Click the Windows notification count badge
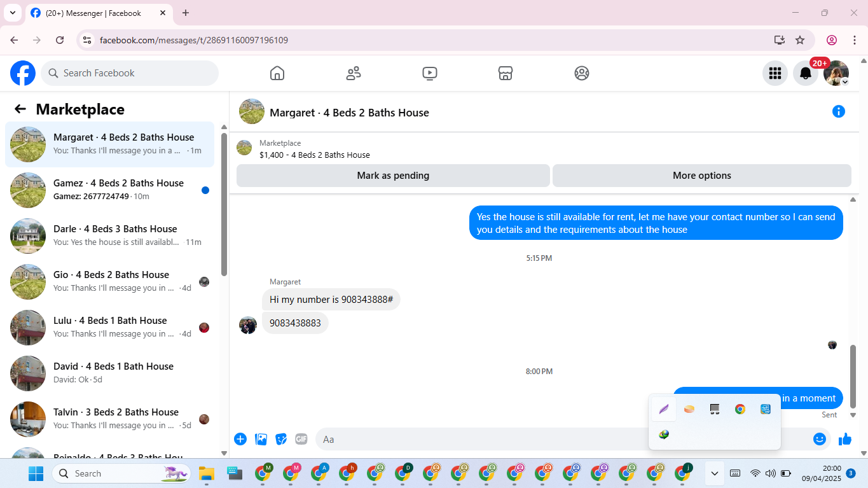The image size is (868, 488). point(851,473)
